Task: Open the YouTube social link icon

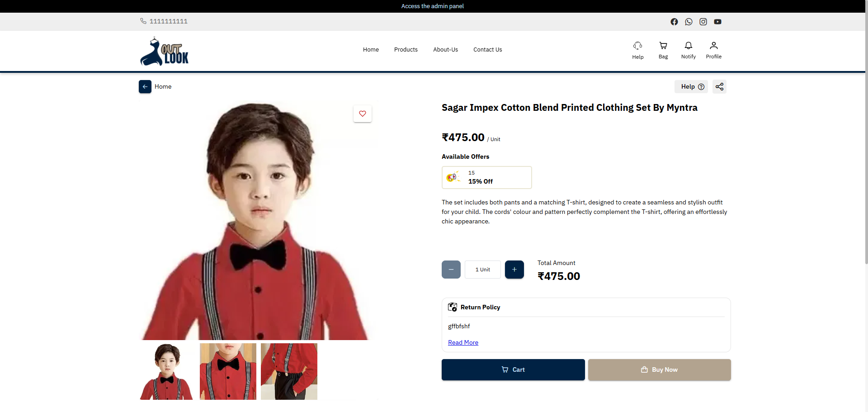Action: tap(717, 22)
